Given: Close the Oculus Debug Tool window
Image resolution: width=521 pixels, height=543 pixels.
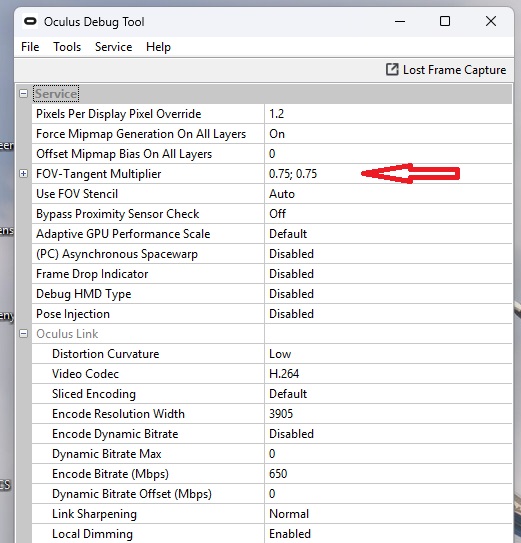Looking at the screenshot, I should point(491,21).
